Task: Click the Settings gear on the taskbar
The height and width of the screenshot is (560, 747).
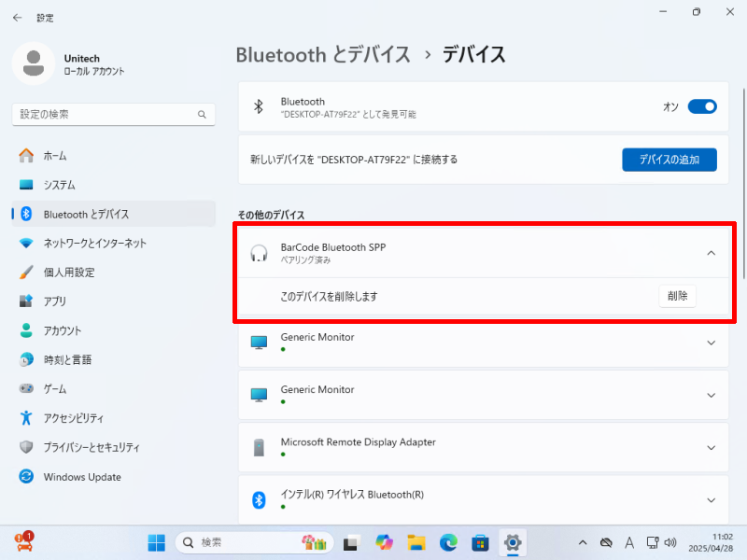Action: click(x=513, y=542)
